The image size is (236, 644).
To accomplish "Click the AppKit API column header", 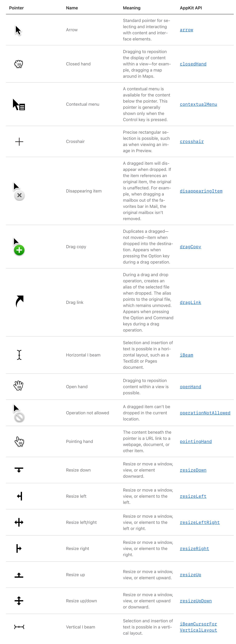I will pyautogui.click(x=191, y=8).
